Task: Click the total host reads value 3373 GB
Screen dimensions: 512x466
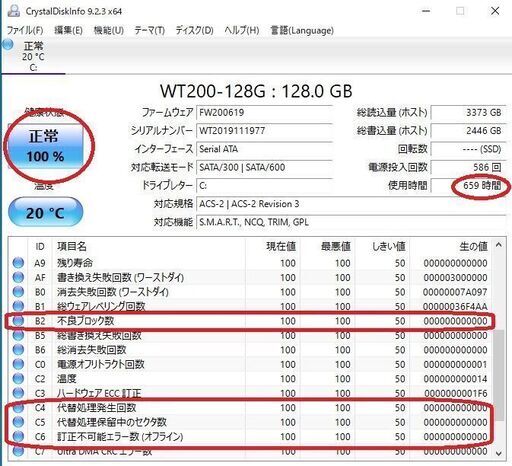Action: [469, 112]
